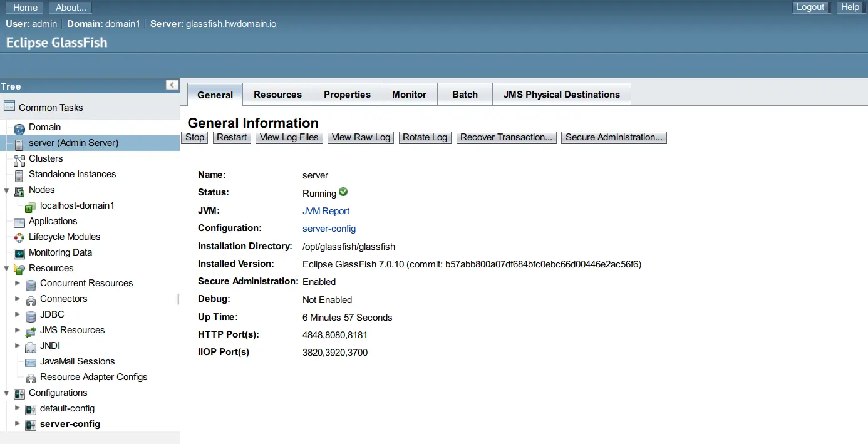This screenshot has width=868, height=444.
Task: Select the JMS Resources icon
Action: [29, 330]
